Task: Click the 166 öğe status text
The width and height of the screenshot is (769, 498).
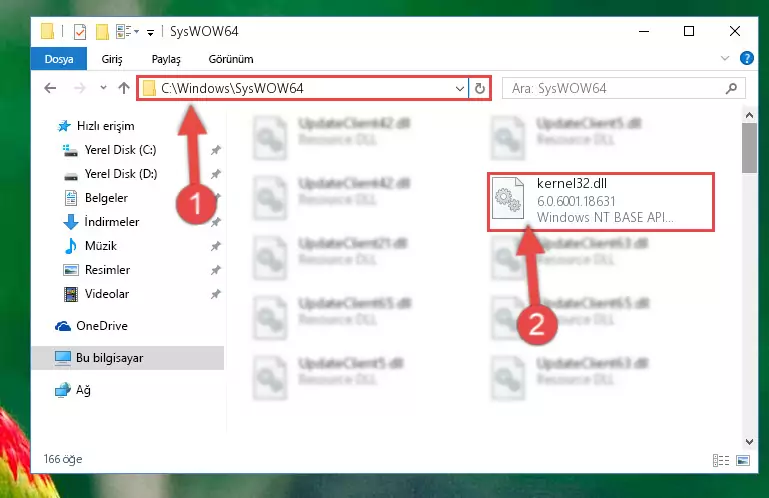Action: point(63,459)
